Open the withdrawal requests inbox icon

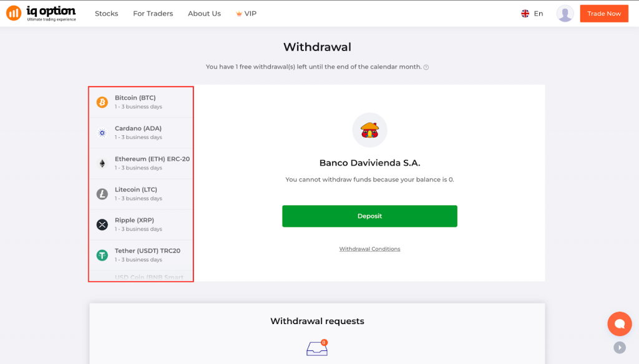(x=317, y=348)
